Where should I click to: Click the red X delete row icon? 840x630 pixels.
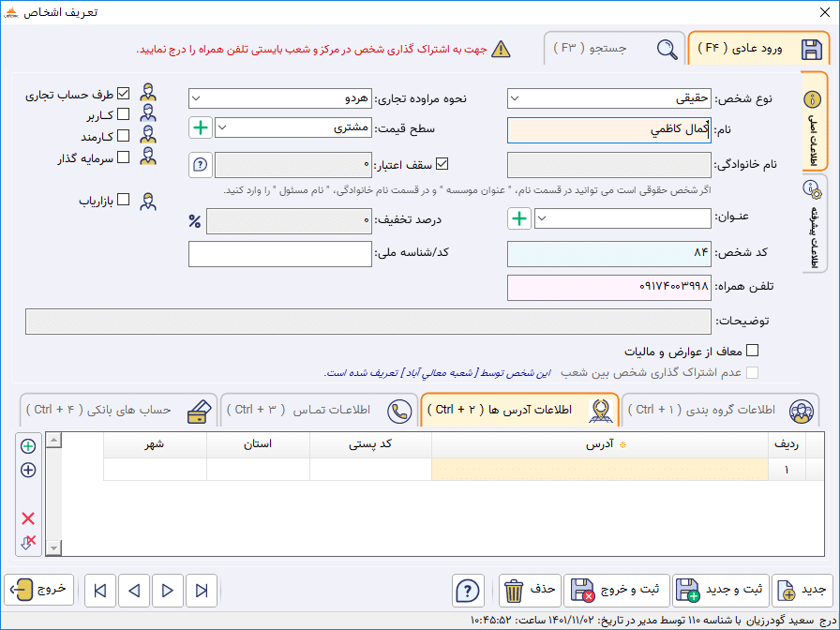pos(28,518)
